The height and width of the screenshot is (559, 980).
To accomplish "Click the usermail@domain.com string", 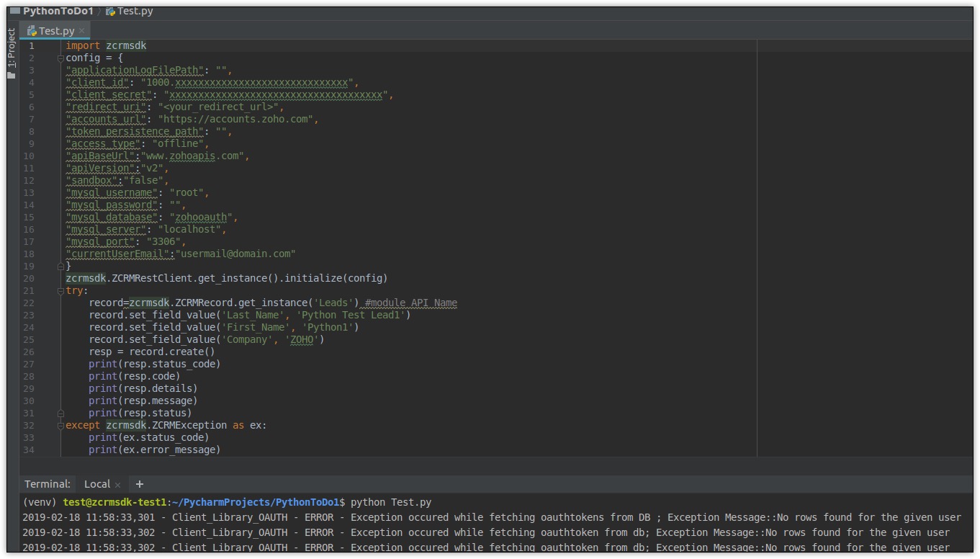I will [x=235, y=254].
